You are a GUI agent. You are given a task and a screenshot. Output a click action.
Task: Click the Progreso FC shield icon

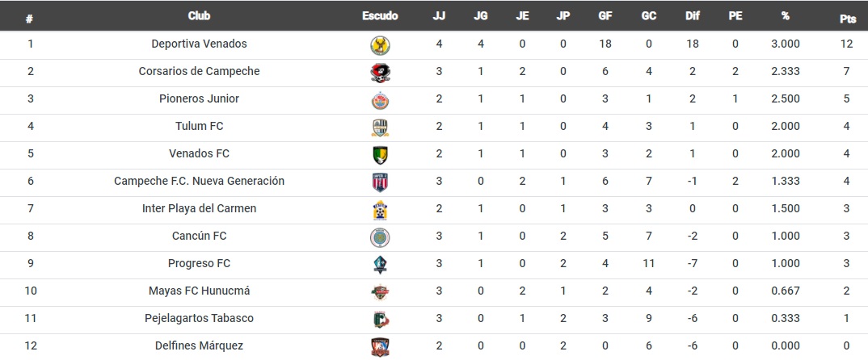(380, 265)
